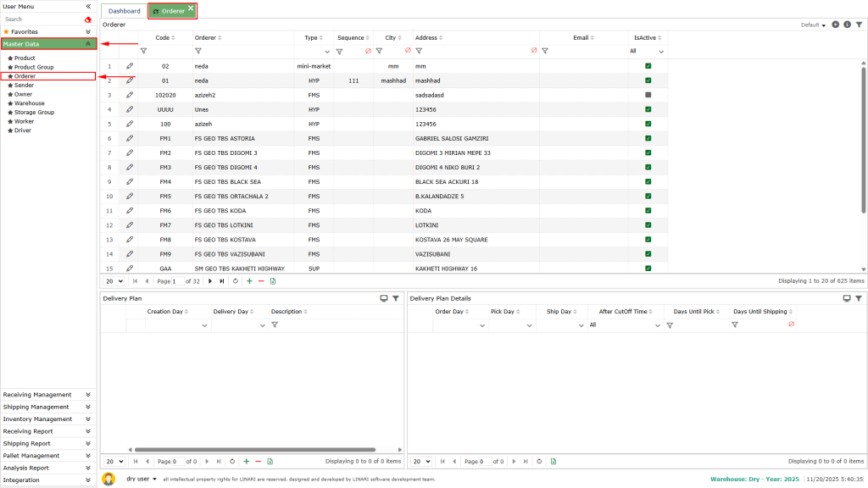Toggle the IsActive checkbox for FS GEO TBS ASTORIA
The height and width of the screenshot is (488, 868).
pyautogui.click(x=648, y=138)
